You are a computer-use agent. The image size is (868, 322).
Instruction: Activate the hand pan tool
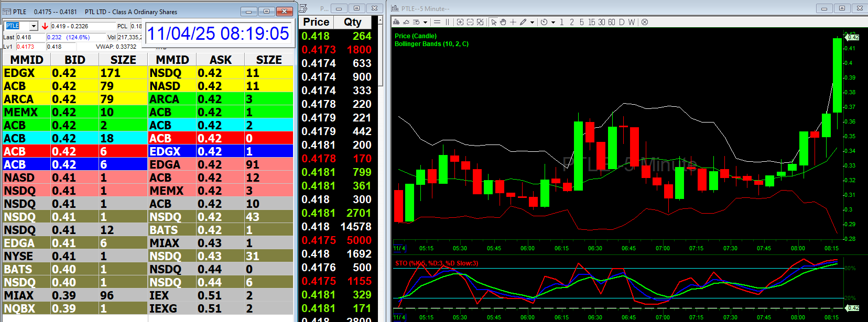coord(503,22)
